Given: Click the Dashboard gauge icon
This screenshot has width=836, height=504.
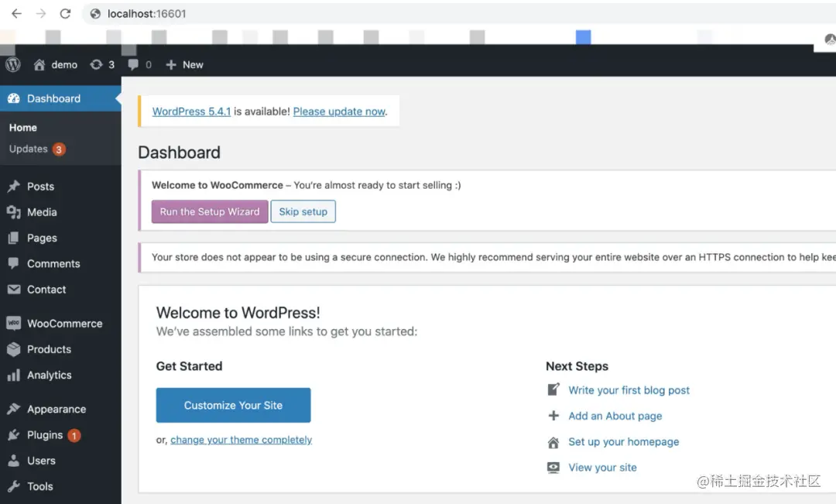Looking at the screenshot, I should pyautogui.click(x=14, y=98).
